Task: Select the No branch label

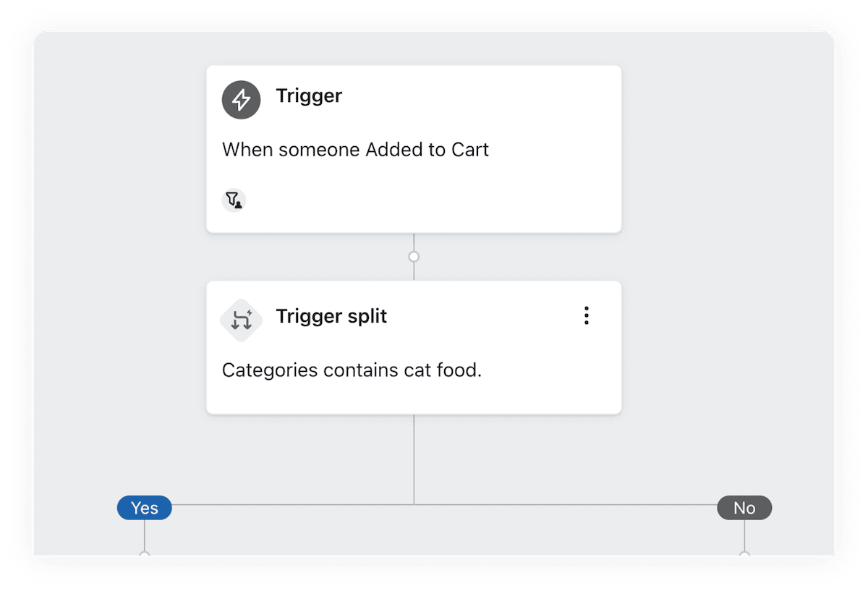Action: (744, 508)
